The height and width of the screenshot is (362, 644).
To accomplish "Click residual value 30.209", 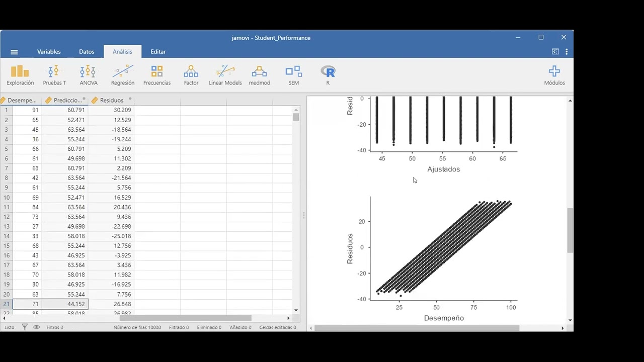I will pyautogui.click(x=111, y=110).
